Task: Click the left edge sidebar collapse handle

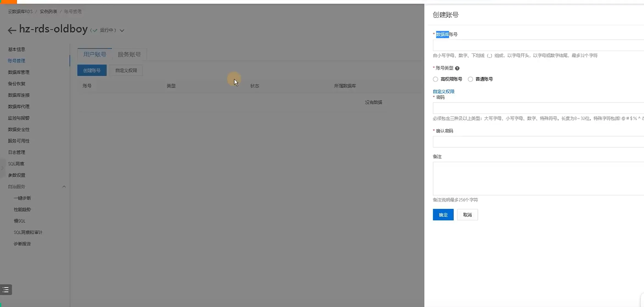Action: pos(2,168)
